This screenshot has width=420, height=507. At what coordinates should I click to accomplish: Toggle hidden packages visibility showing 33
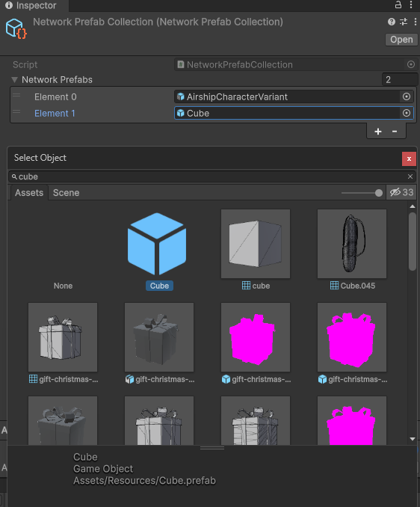pyautogui.click(x=401, y=192)
